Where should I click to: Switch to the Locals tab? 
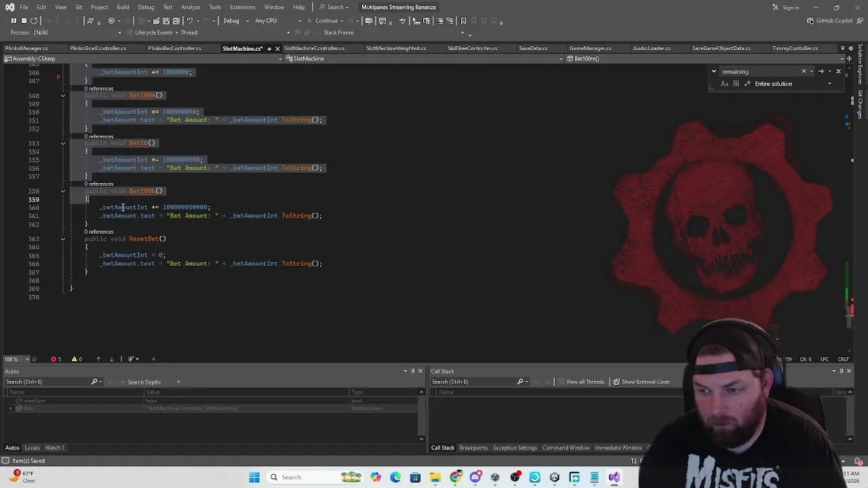coord(32,448)
